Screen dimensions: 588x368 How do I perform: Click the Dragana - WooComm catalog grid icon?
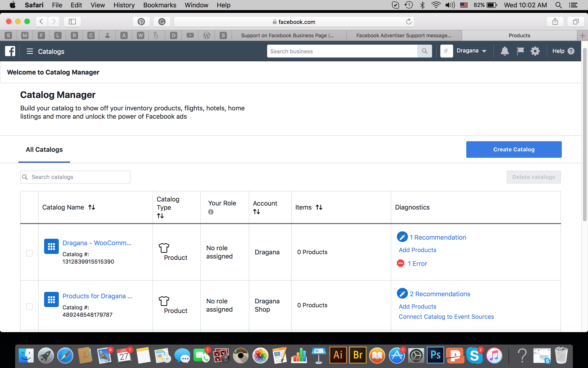coord(51,246)
